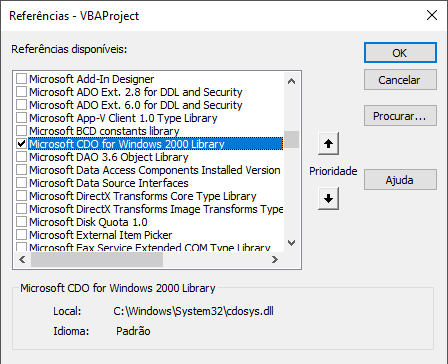The height and width of the screenshot is (364, 448).
Task: Check Microsoft DAO 3.6 Object Library checkbox
Action: (x=22, y=157)
